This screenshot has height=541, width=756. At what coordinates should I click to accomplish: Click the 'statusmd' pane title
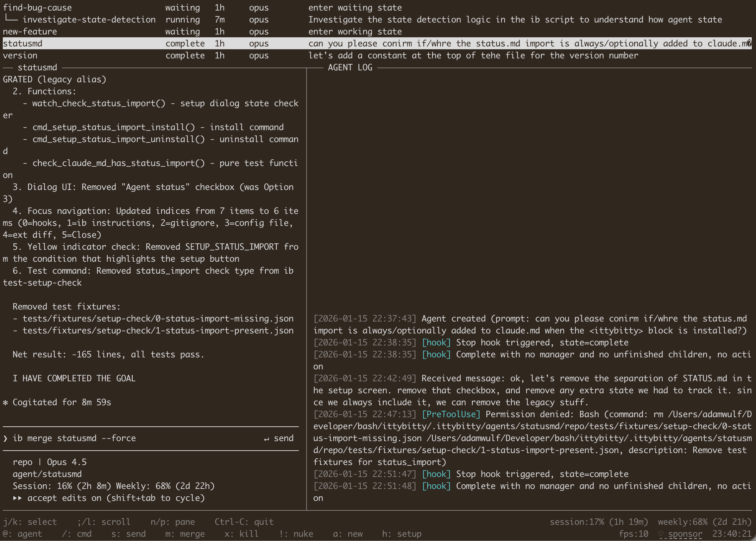[37, 67]
